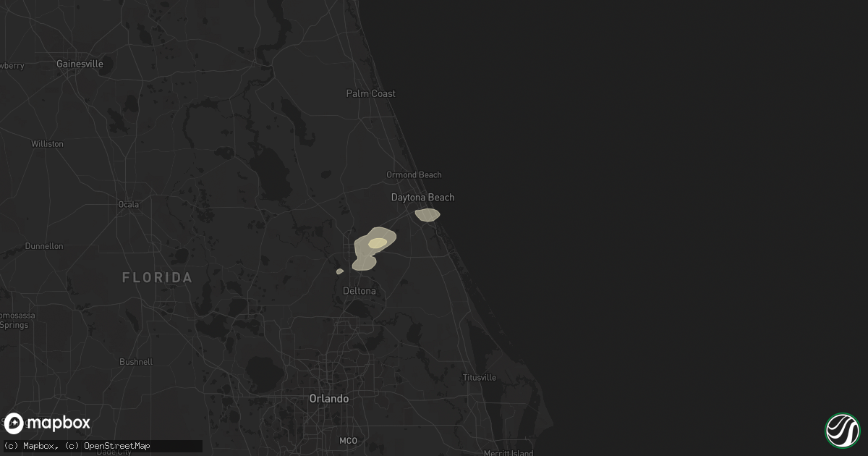The height and width of the screenshot is (456, 868).
Task: Open the OpenStreetMap attribution link
Action: pos(108,446)
